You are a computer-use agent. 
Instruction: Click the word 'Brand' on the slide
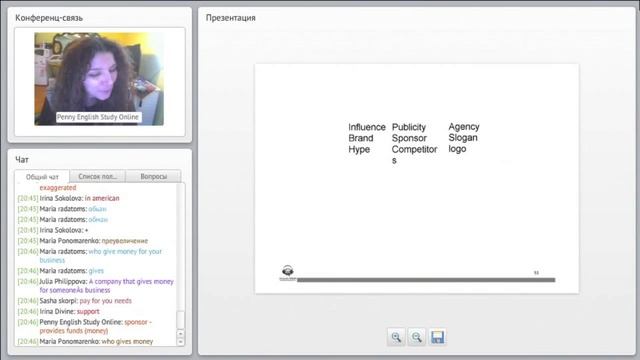(x=360, y=138)
